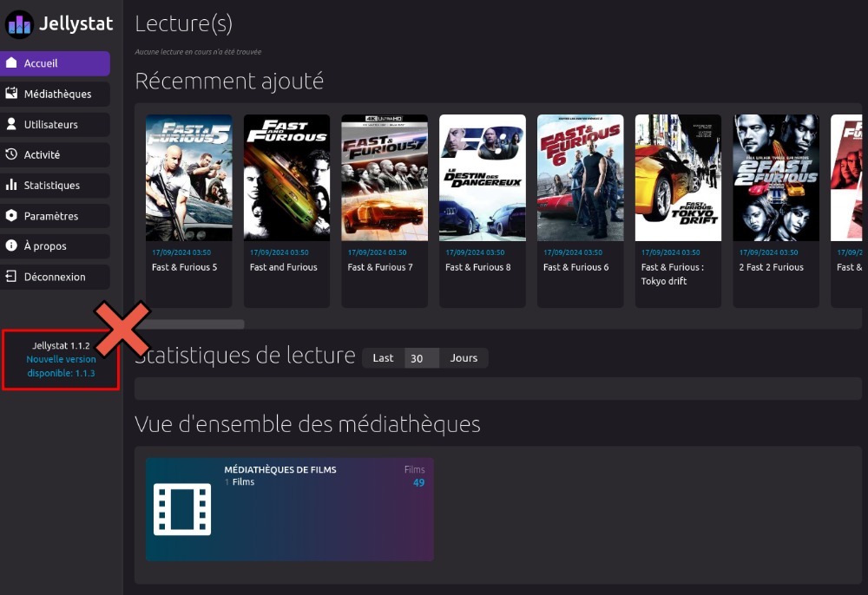The image size is (868, 595).
Task: Open the Médiathèques de Films title link
Action: pyautogui.click(x=280, y=470)
